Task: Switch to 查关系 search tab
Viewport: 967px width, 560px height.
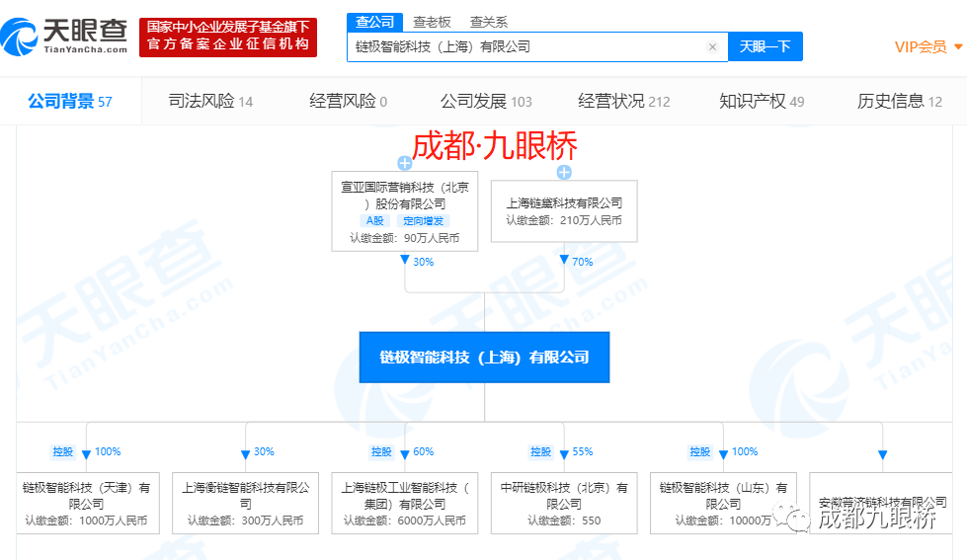Action: coord(488,22)
